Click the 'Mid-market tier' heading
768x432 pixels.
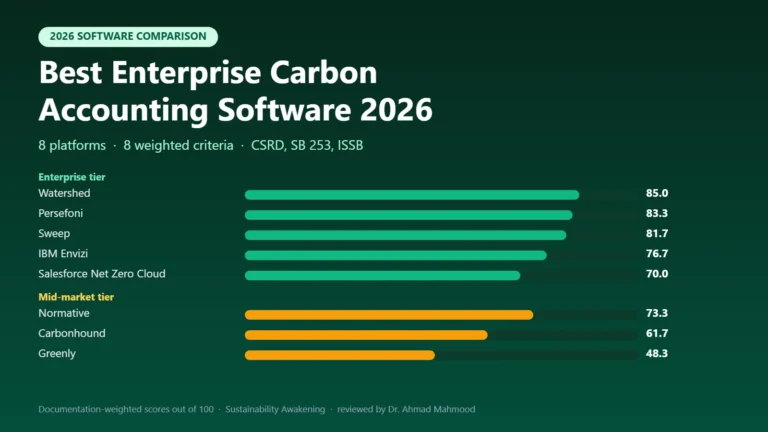[76, 297]
